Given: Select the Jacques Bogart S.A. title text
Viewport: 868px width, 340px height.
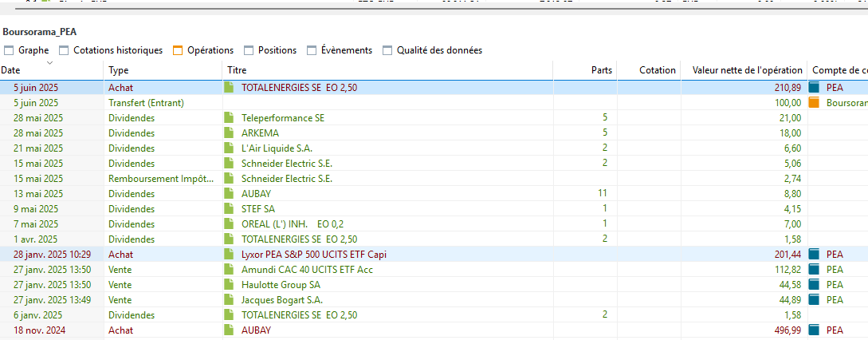Looking at the screenshot, I should coord(282,300).
